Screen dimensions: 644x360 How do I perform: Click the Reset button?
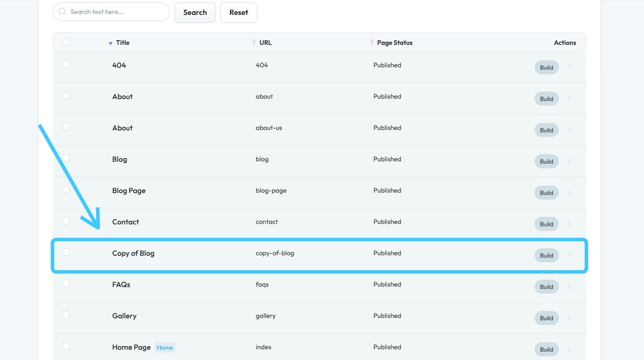coord(239,13)
